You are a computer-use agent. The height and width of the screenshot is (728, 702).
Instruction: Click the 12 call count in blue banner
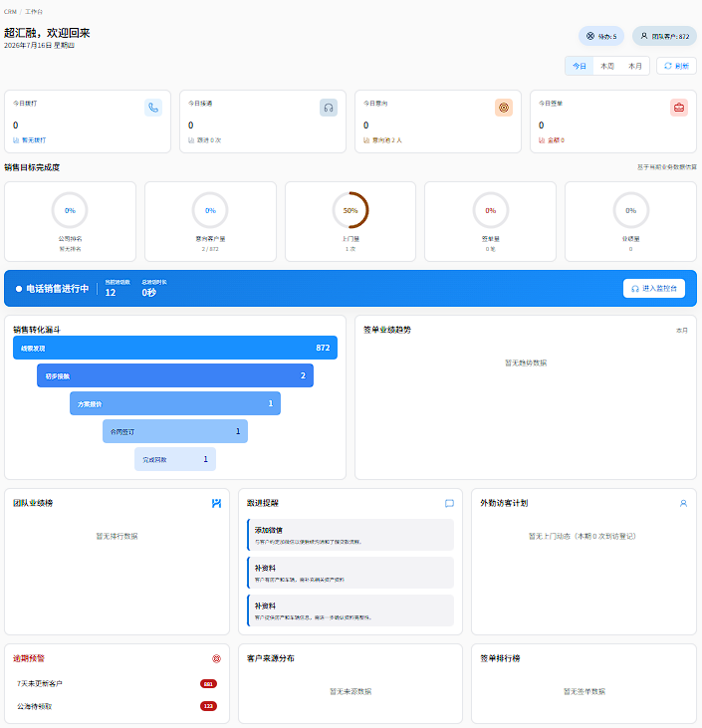coord(111,293)
